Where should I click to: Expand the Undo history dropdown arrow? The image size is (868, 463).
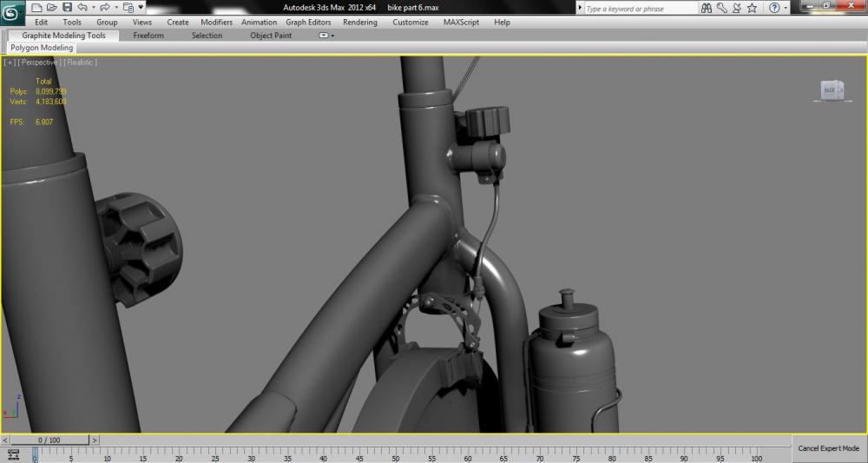click(x=92, y=8)
